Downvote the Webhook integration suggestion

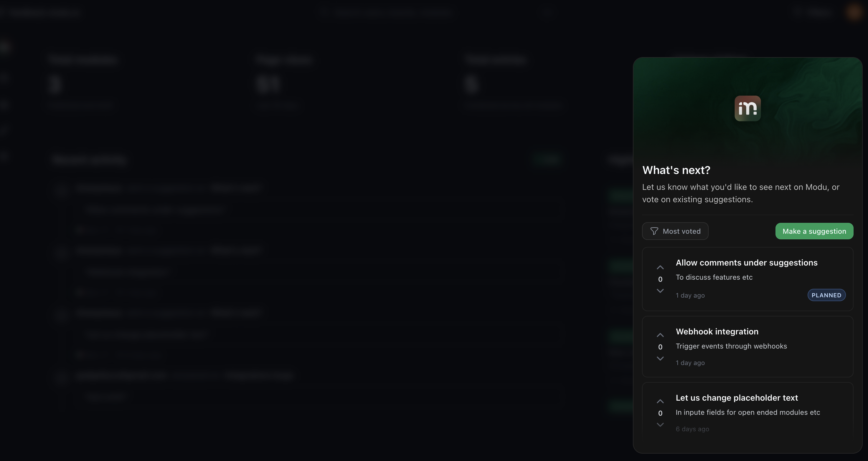click(x=660, y=358)
